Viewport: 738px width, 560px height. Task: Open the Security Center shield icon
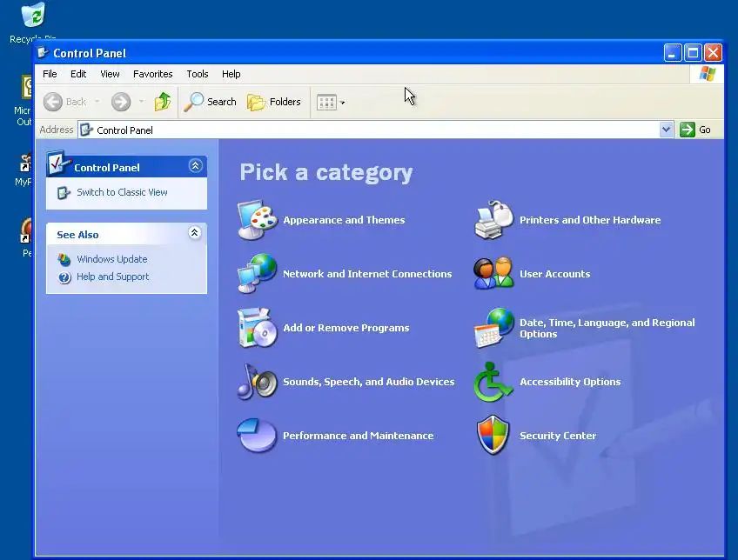point(493,436)
